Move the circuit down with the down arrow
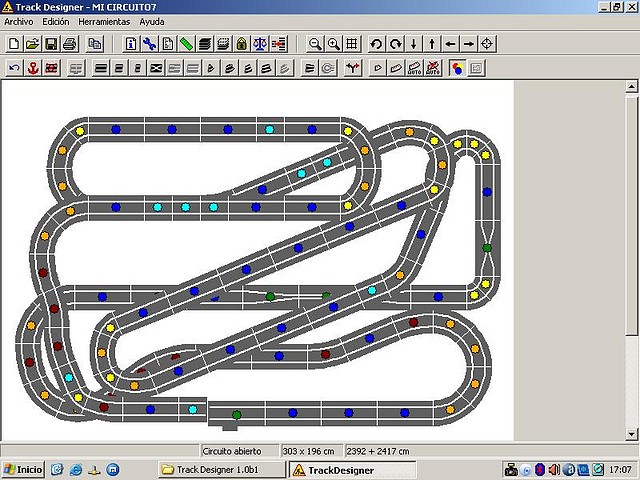 point(413,44)
